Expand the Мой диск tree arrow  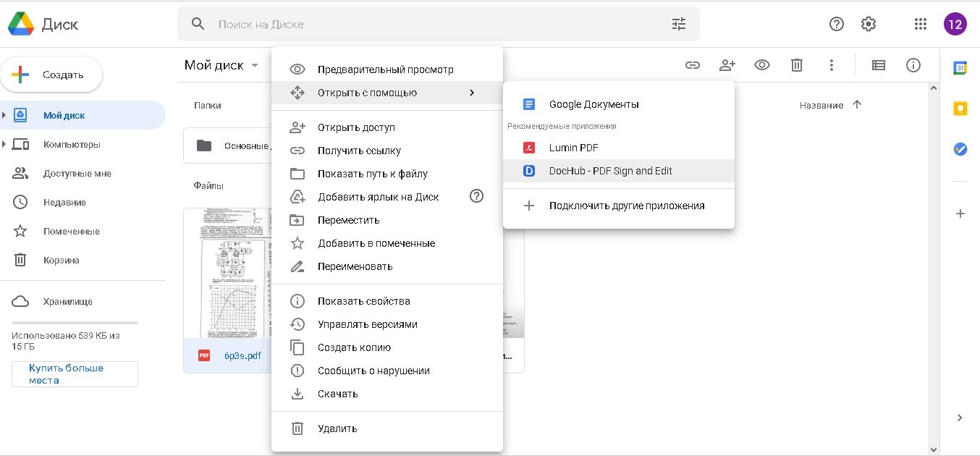pos(4,115)
